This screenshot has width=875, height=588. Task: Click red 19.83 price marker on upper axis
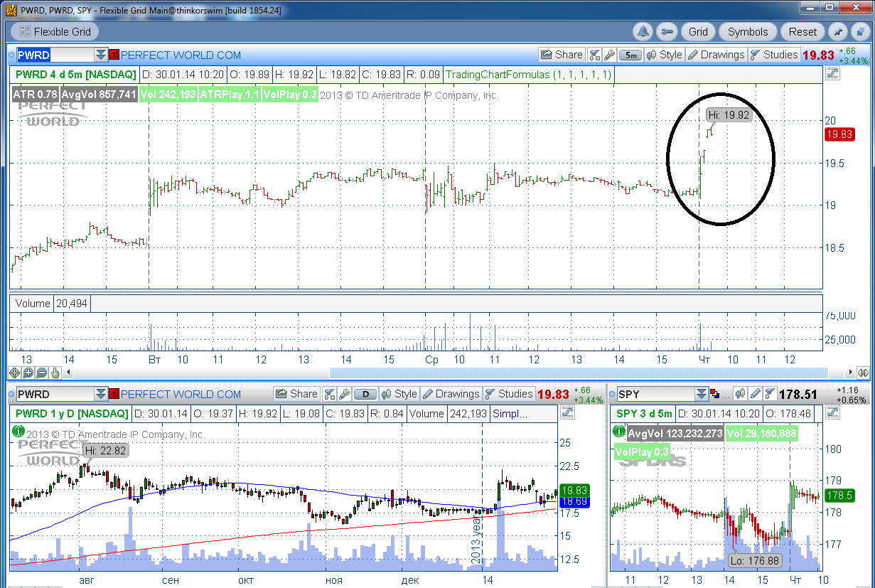coord(839,134)
